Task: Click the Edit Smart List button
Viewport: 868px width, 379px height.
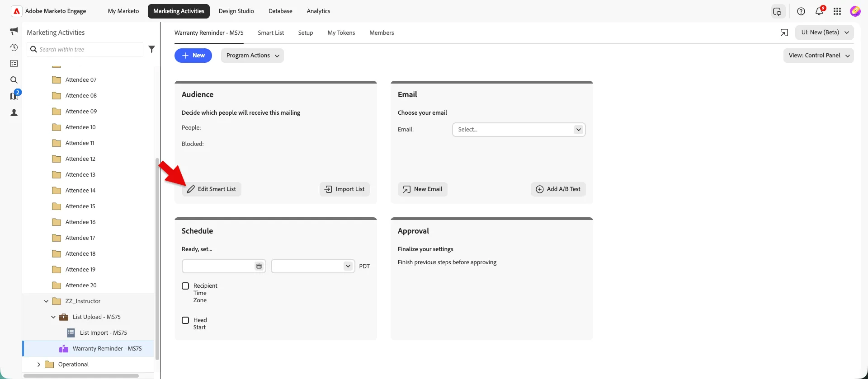Action: [212, 189]
